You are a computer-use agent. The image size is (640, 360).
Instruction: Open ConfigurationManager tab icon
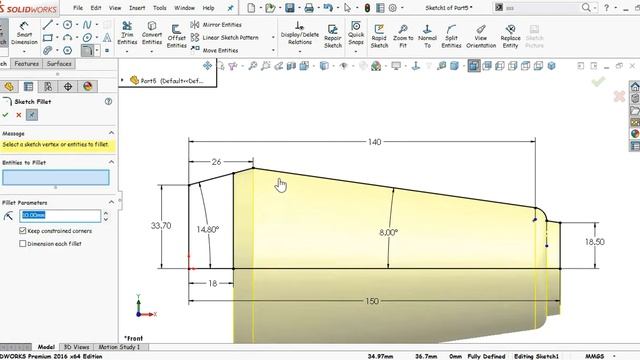48,87
